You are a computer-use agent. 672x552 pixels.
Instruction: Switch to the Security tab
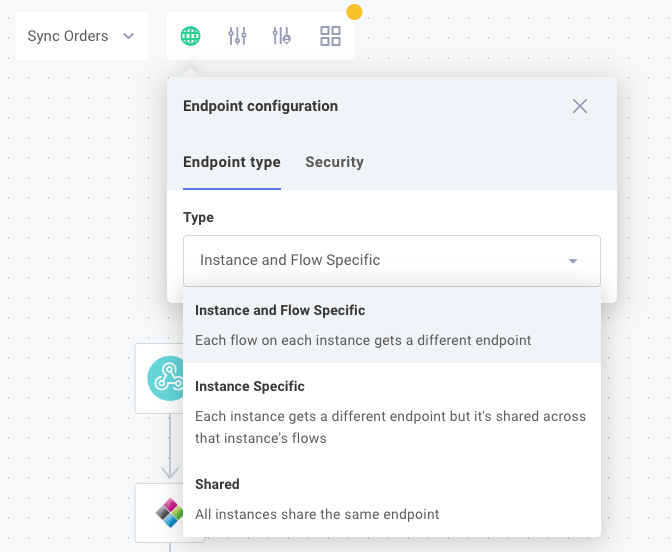pyautogui.click(x=334, y=162)
